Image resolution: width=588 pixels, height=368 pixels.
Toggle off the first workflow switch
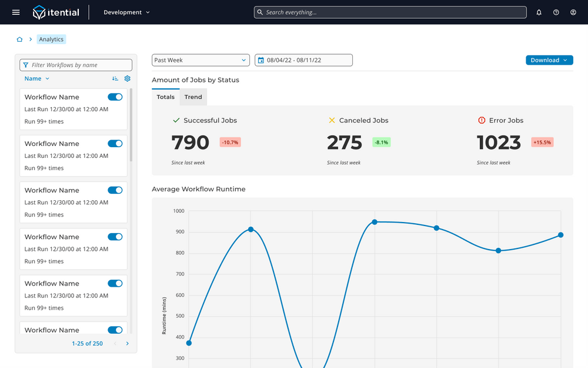[x=115, y=97]
